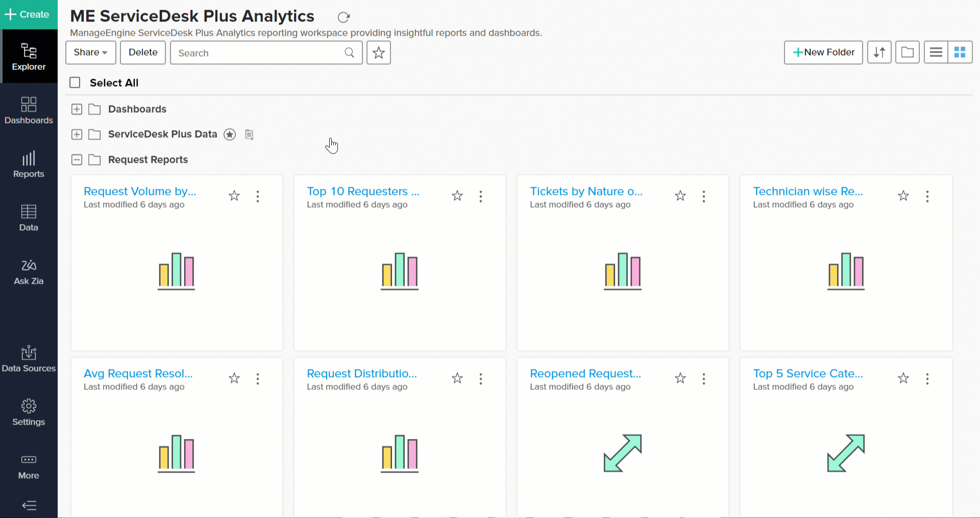Expand the Dashboards folder
Screen dimensions: 980x518
pos(77,109)
